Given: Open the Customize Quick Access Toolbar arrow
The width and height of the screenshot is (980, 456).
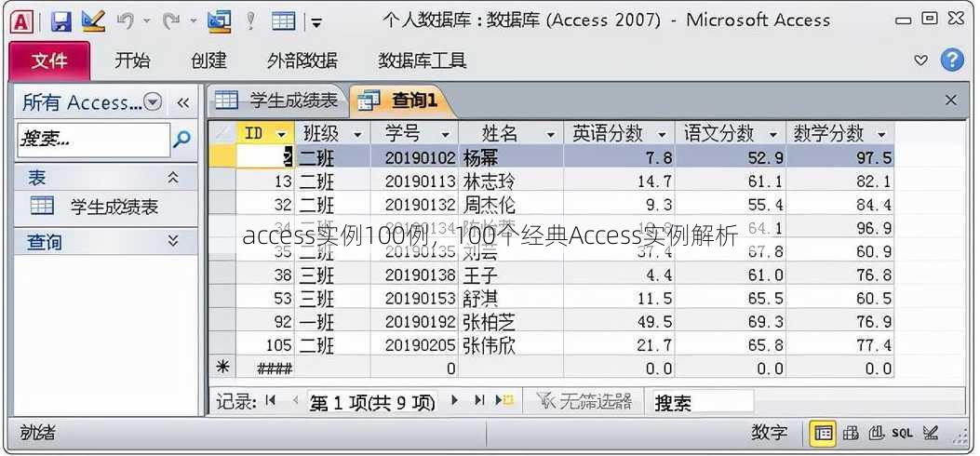Looking at the screenshot, I should click(x=316, y=24).
